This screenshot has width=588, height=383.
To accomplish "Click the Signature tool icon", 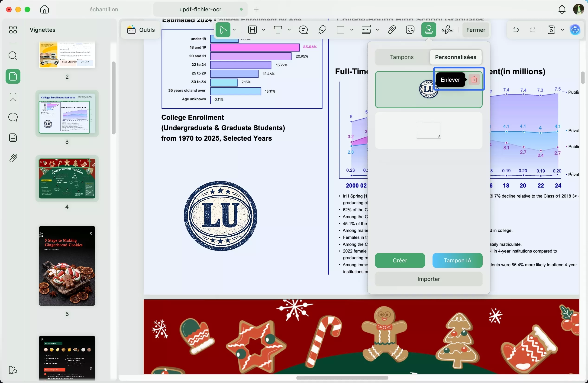I will coord(447,30).
